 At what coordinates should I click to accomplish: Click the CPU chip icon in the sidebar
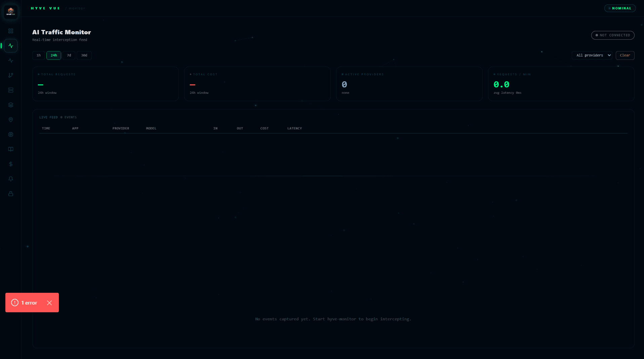coord(11,134)
